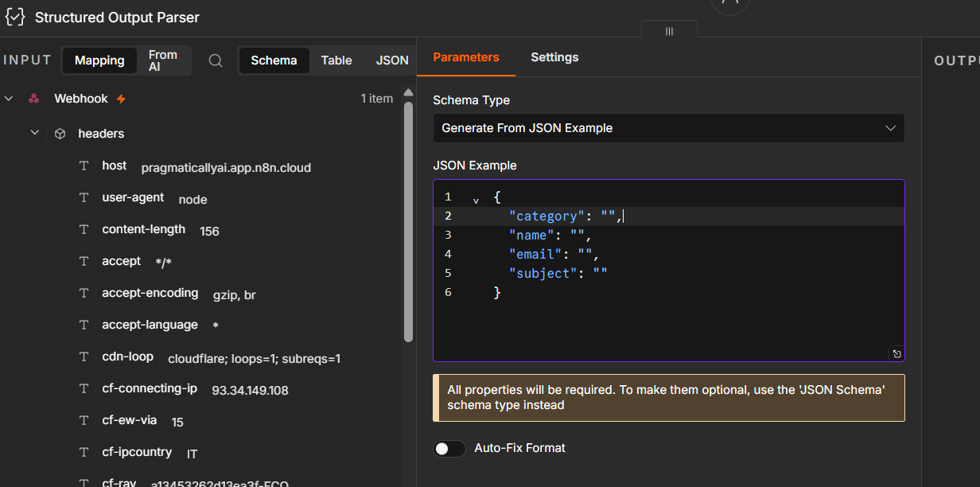Click the text type icon beside user-agent
Screen dimensions: 980x487
click(x=84, y=197)
